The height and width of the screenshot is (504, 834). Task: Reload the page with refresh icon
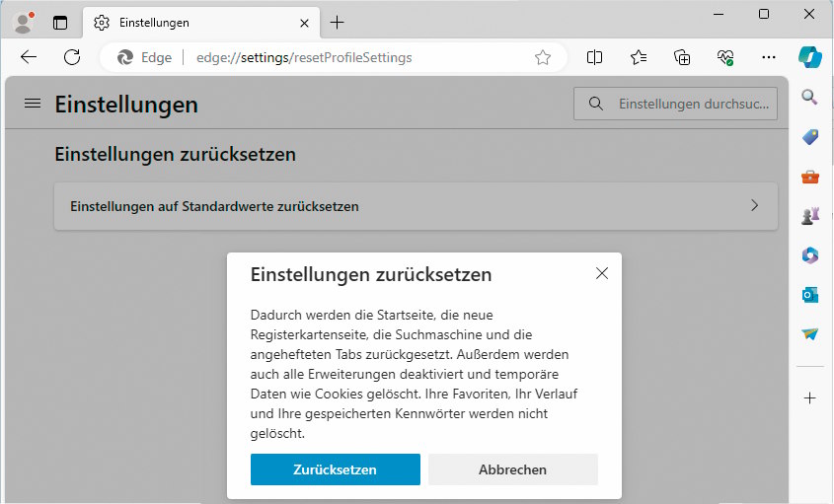tap(72, 57)
